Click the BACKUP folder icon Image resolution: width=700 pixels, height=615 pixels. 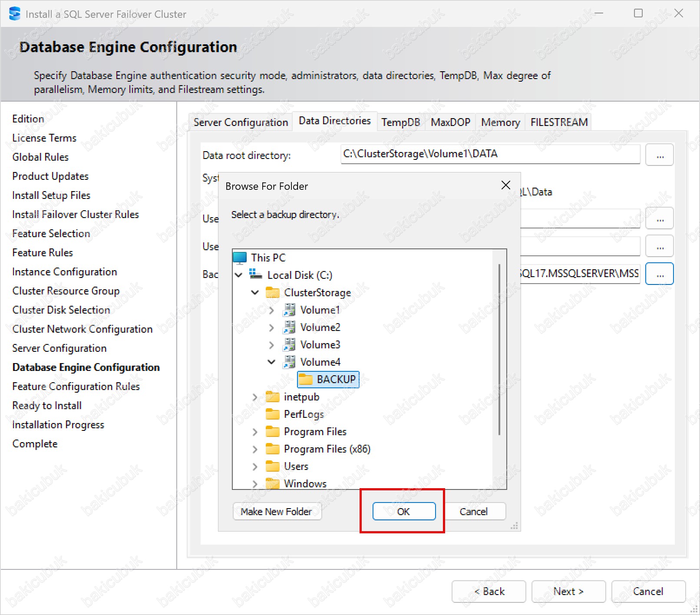click(305, 380)
